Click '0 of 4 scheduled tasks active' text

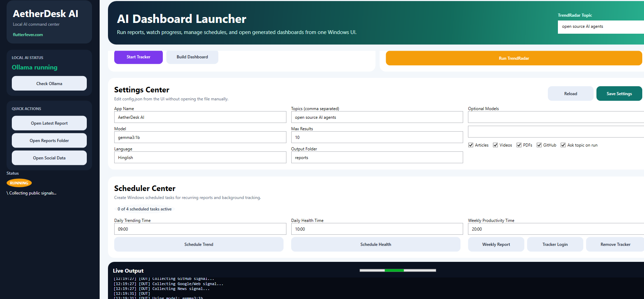(x=144, y=209)
